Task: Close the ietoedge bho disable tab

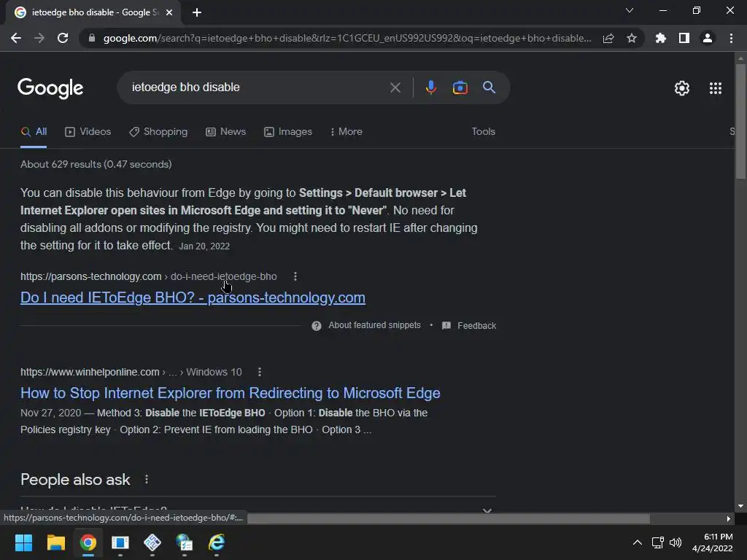Action: pos(169,12)
